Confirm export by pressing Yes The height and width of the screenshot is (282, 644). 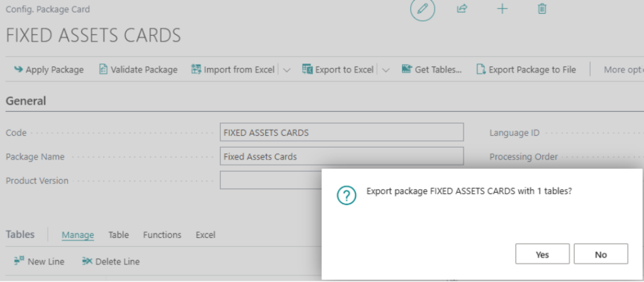click(542, 254)
